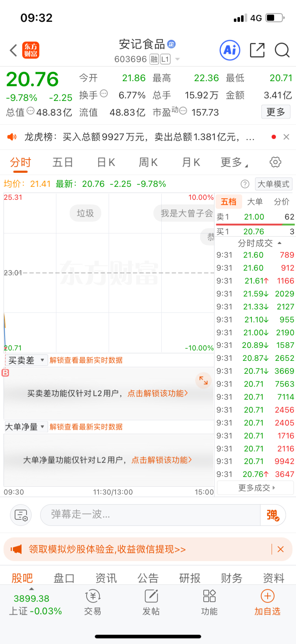The image size is (296, 644).
Task: Switch to the 研报 tab
Action: (x=190, y=578)
